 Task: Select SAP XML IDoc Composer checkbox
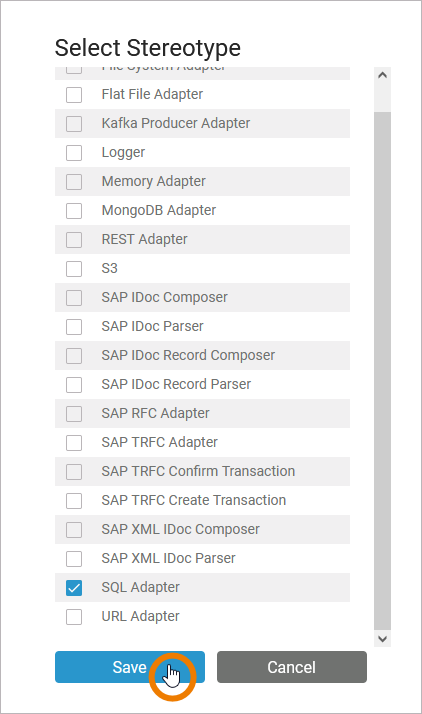74,530
